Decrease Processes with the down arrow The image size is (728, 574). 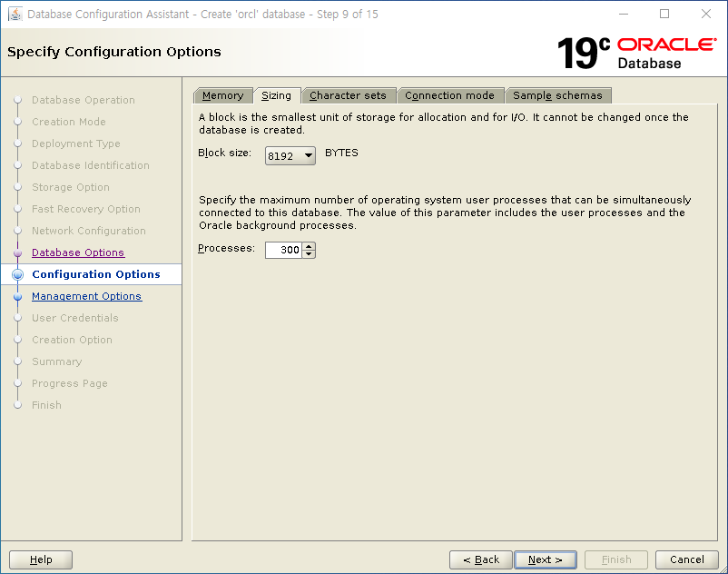[309, 254]
